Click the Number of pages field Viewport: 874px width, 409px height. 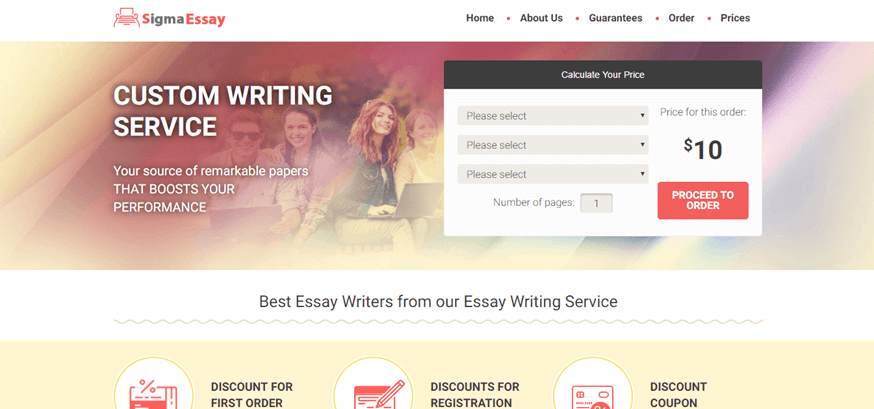coord(596,203)
